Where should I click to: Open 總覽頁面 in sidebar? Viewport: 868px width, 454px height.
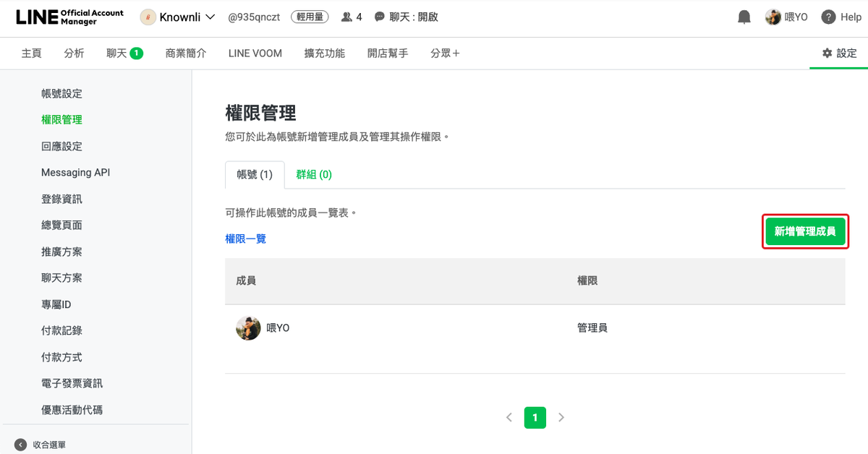tap(61, 226)
